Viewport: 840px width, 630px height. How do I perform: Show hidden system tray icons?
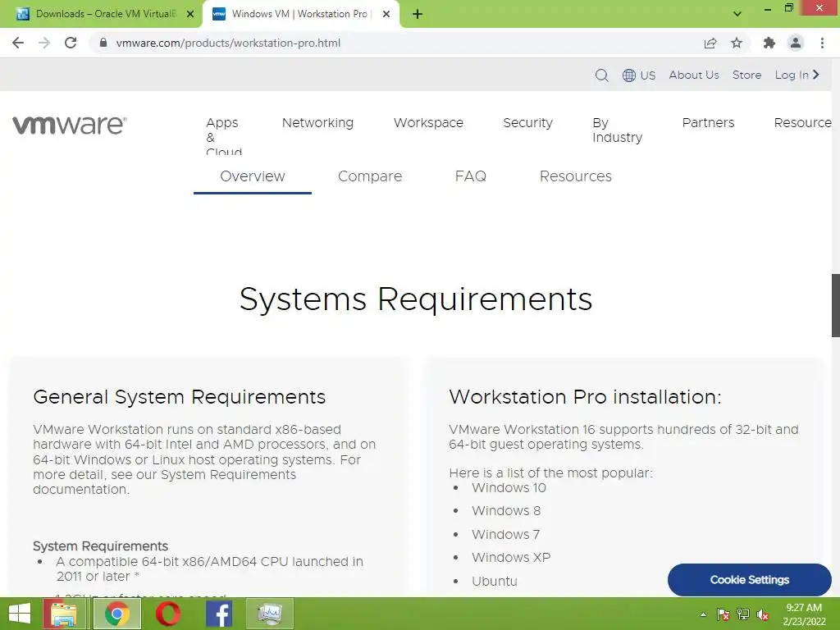click(x=703, y=614)
